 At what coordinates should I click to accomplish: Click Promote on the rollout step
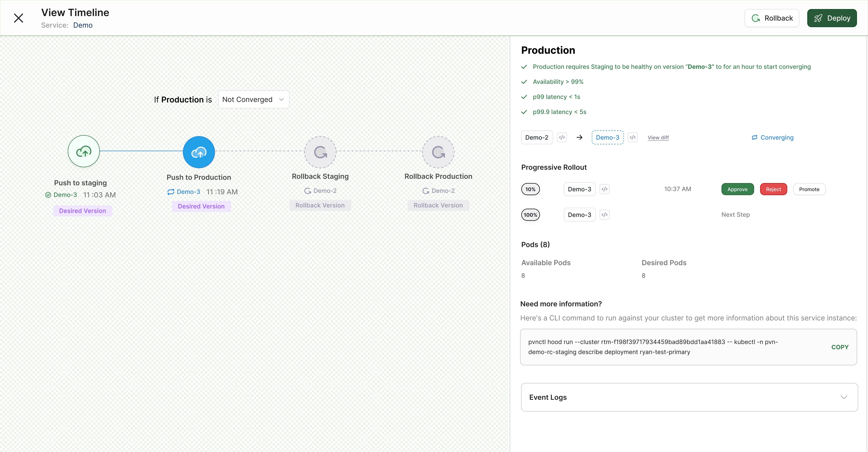coord(809,189)
